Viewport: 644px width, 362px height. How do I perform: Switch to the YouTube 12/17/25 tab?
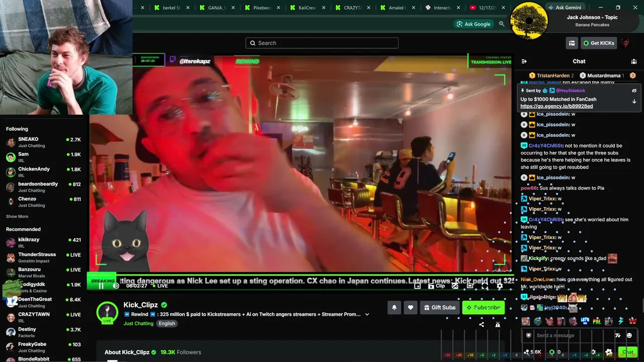click(488, 8)
